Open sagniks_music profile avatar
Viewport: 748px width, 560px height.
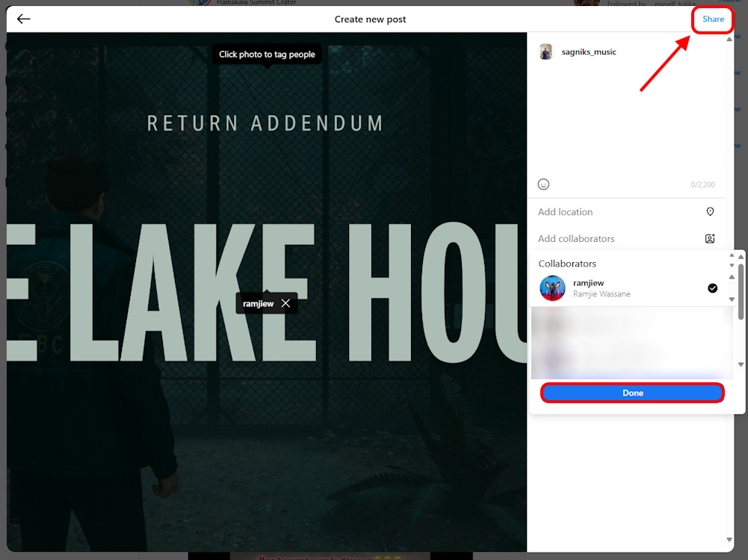545,52
